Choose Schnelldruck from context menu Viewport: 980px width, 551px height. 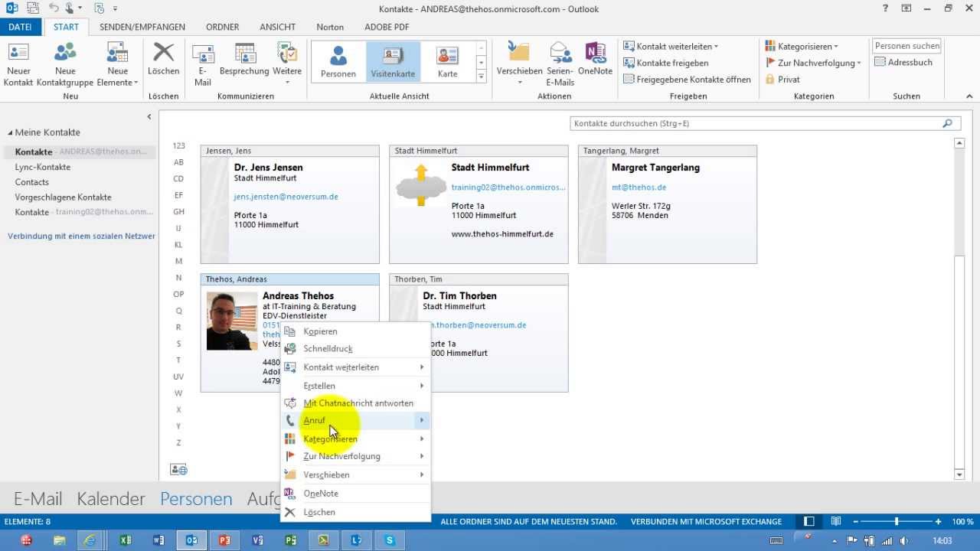click(x=356, y=348)
